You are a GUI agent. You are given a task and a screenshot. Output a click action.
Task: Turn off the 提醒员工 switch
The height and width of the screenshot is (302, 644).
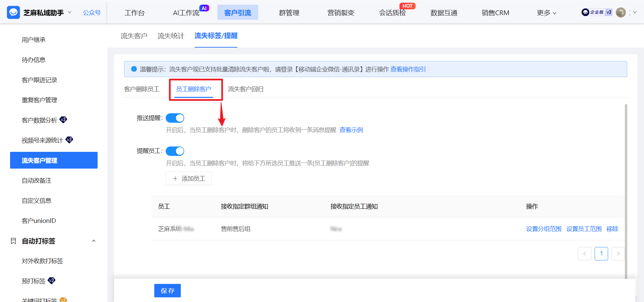tap(175, 151)
